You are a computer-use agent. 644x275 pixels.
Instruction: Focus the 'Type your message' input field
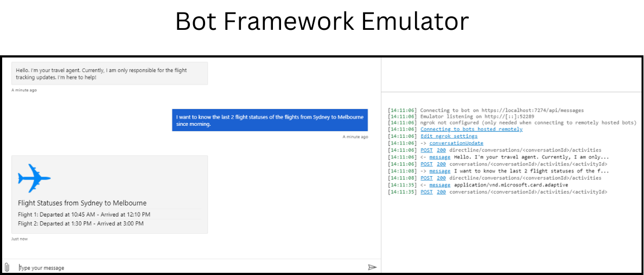[x=191, y=267]
